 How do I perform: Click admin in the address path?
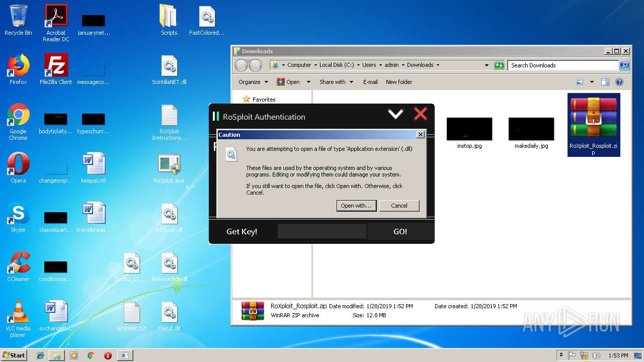coord(392,65)
